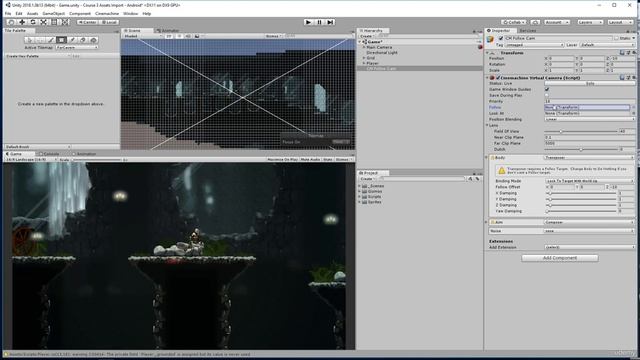Open the Collab button

(514, 22)
